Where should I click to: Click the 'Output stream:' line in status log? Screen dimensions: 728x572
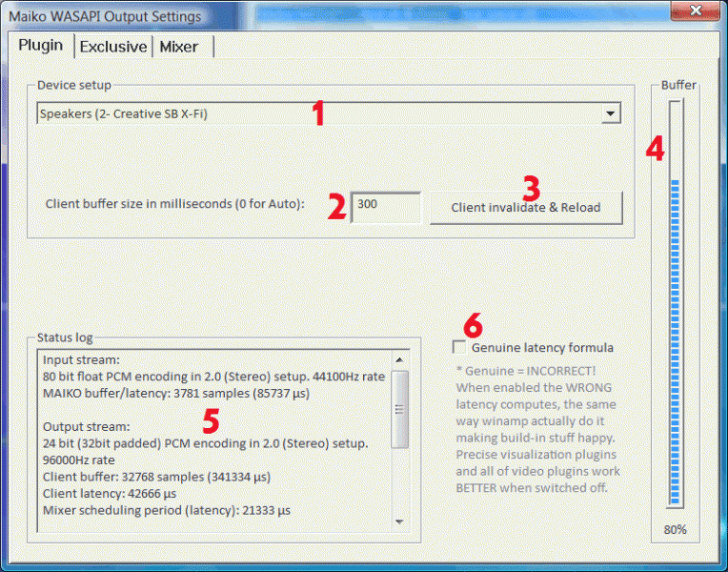[87, 426]
